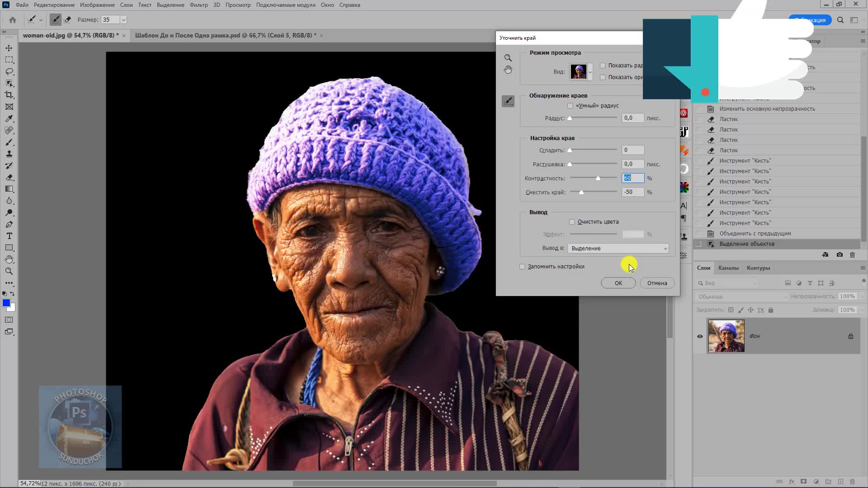
Task: Enable the Smart Radius checkbox
Action: (x=570, y=106)
